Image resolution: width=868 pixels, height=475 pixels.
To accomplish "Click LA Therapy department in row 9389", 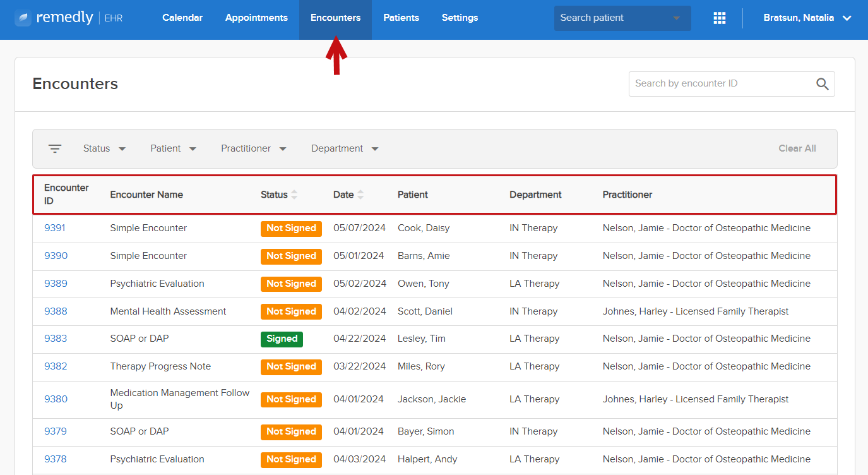I will point(534,284).
